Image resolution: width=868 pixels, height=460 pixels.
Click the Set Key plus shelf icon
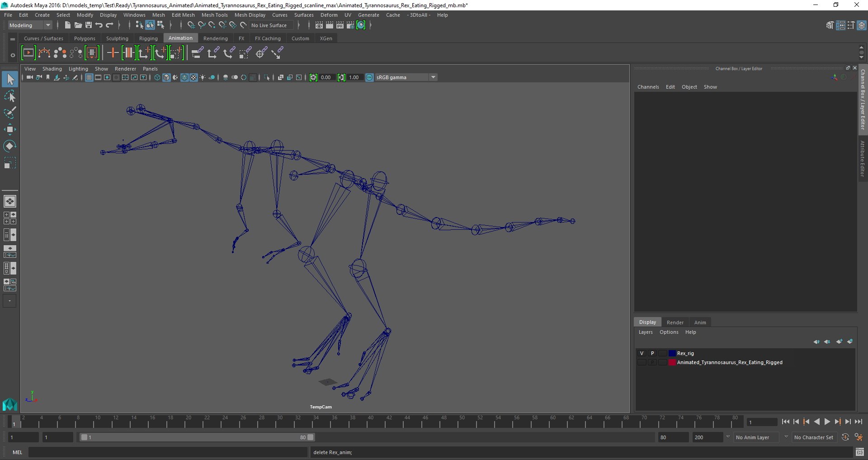point(112,53)
